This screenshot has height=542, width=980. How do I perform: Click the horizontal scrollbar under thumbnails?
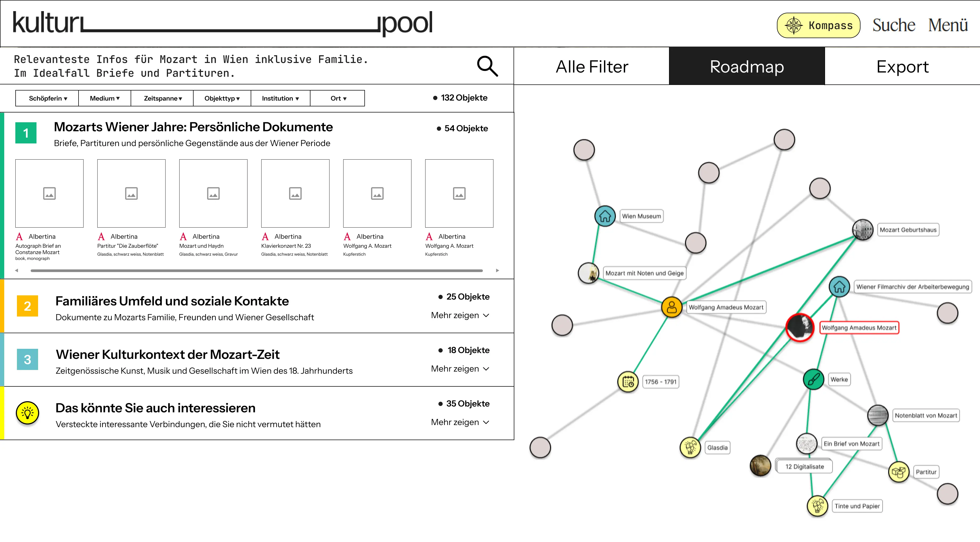point(257,271)
